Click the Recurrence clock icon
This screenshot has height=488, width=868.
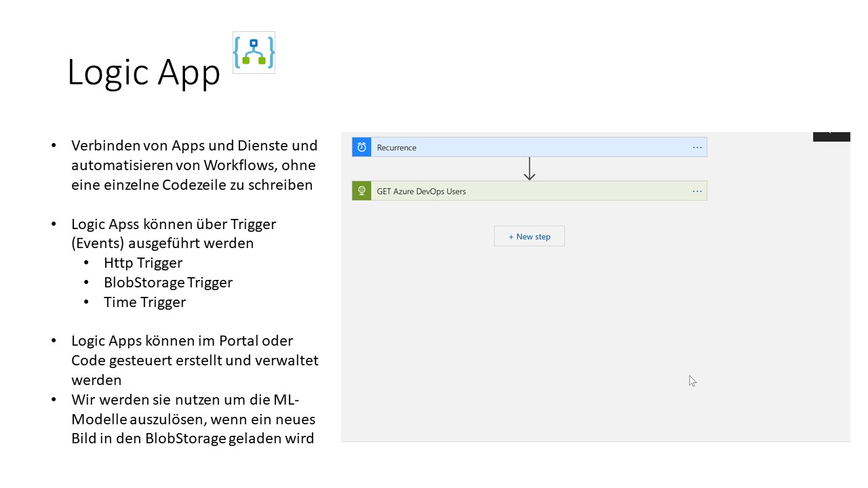(x=361, y=147)
